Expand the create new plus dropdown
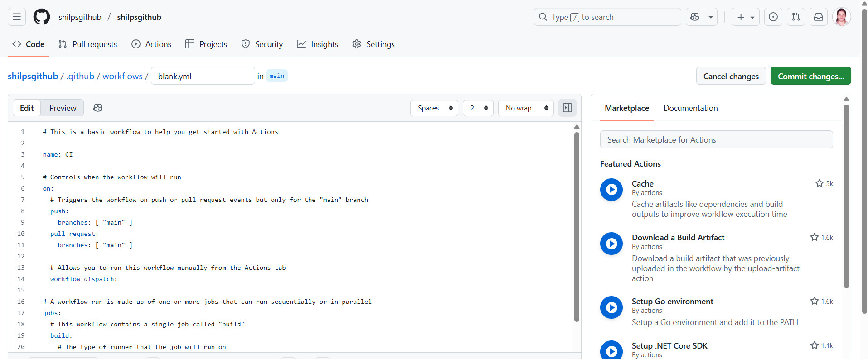Screen dimensions: 868x359 click(745, 17)
